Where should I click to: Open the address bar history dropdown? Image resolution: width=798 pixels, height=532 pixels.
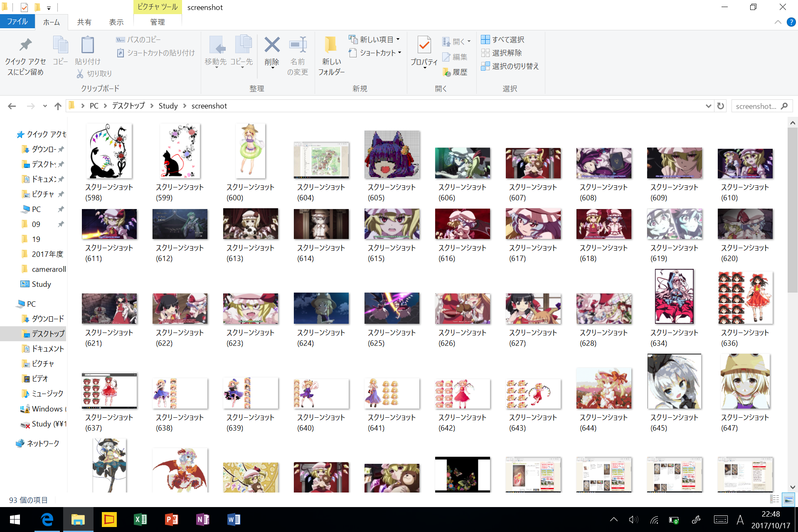(x=709, y=106)
